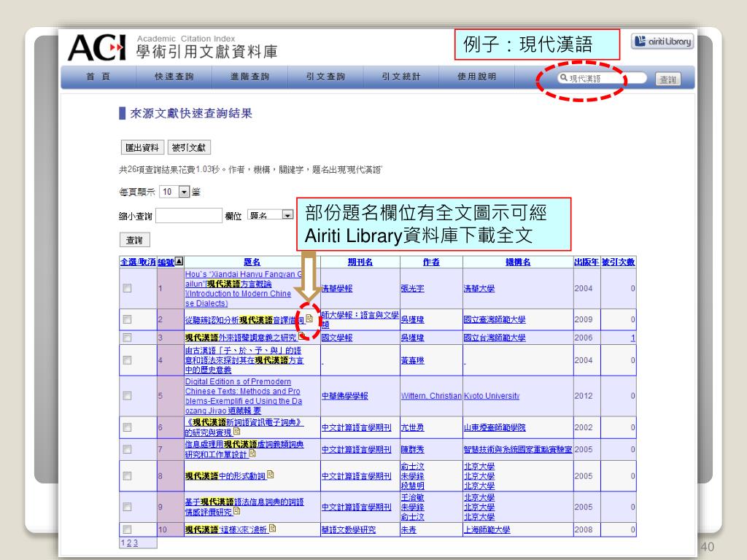
Task: Sort by the 出版年 column header
Action: 587,262
